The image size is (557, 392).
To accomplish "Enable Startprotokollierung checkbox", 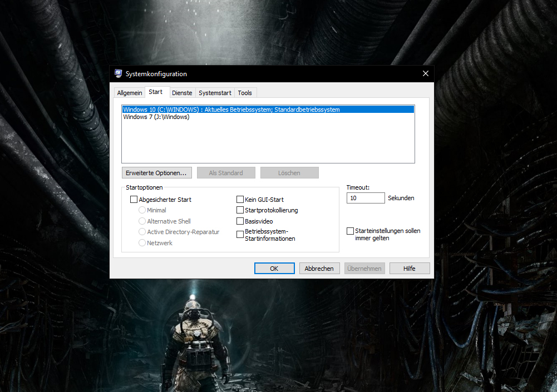I will pyautogui.click(x=240, y=210).
